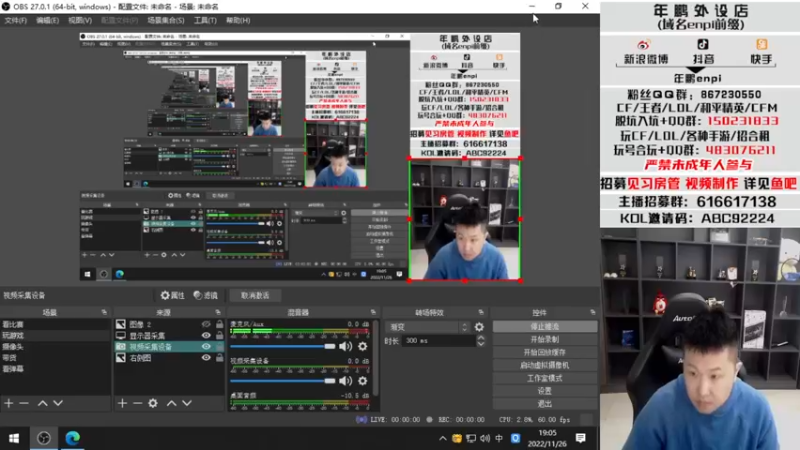Open source properties gear in 来源 toolbar
The width and height of the screenshot is (800, 450).
[153, 403]
